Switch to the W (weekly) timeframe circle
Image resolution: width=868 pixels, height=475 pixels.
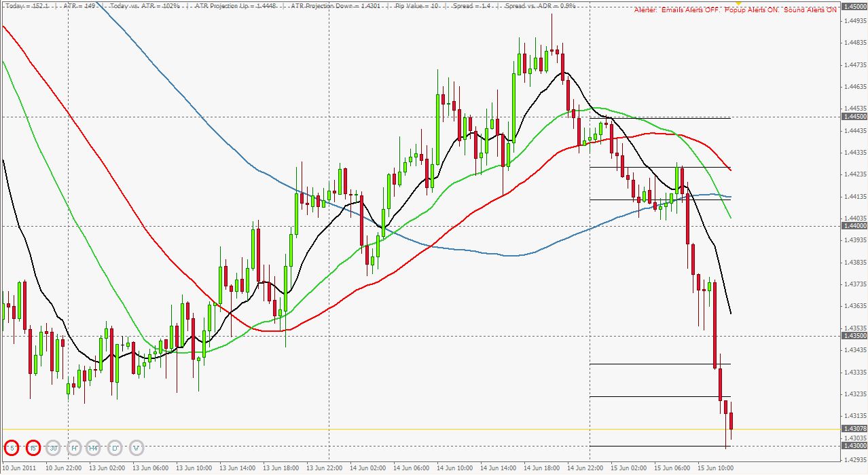[x=137, y=448]
